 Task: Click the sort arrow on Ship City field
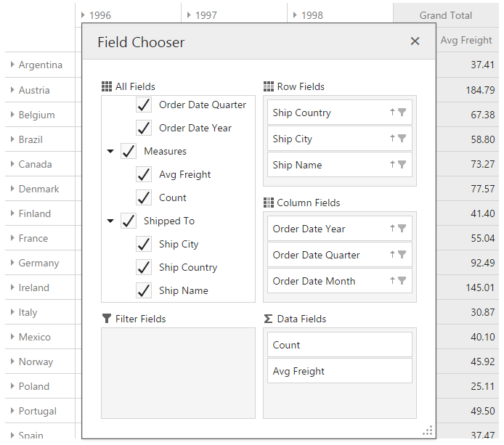(x=392, y=139)
